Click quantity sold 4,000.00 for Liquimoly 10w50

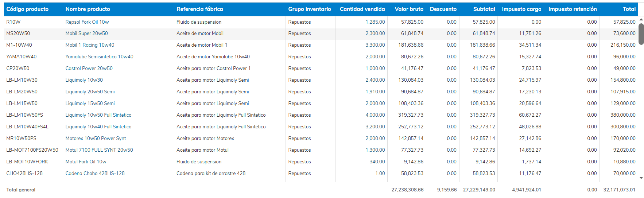point(375,115)
